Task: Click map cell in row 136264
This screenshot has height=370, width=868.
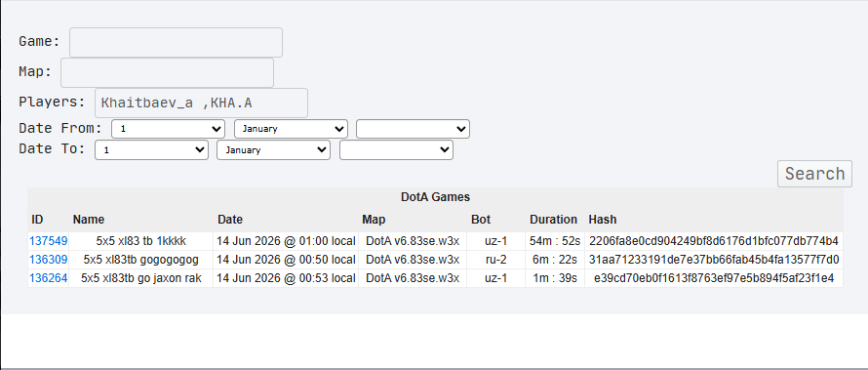Action: click(x=413, y=278)
